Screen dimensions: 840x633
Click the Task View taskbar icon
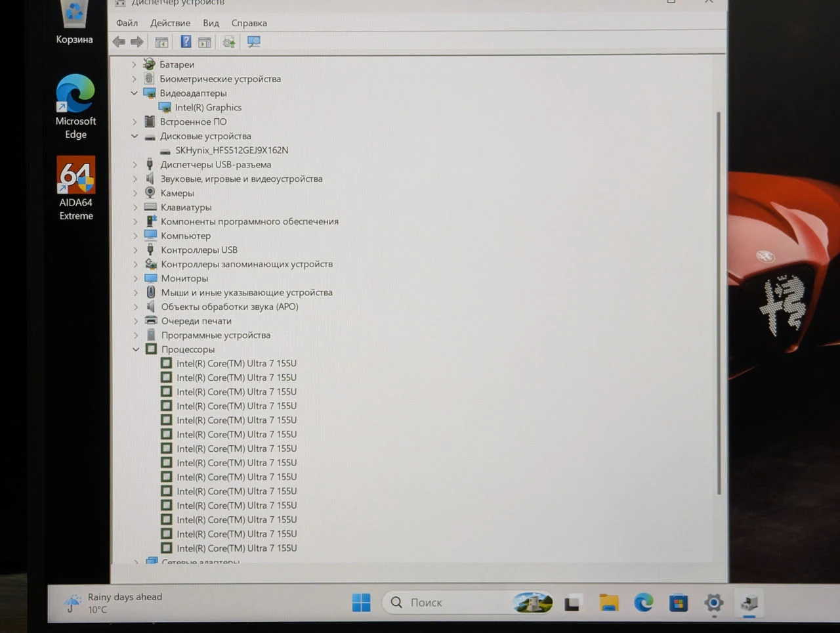point(574,602)
